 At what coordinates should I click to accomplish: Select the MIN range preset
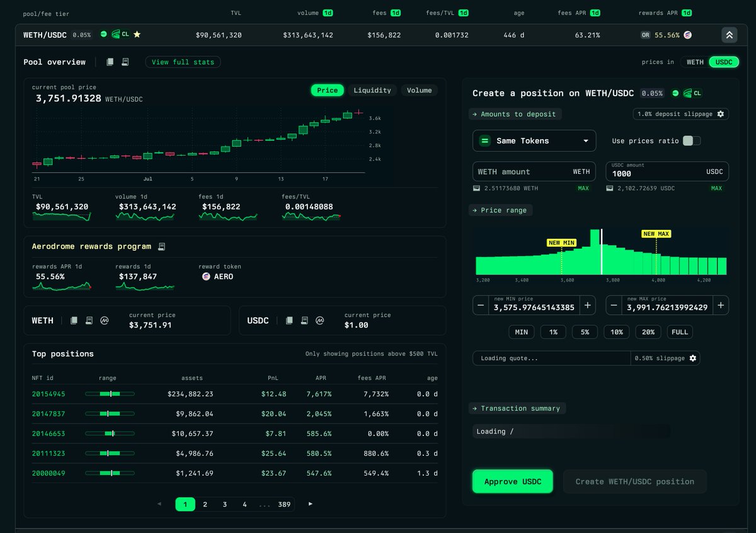click(521, 332)
